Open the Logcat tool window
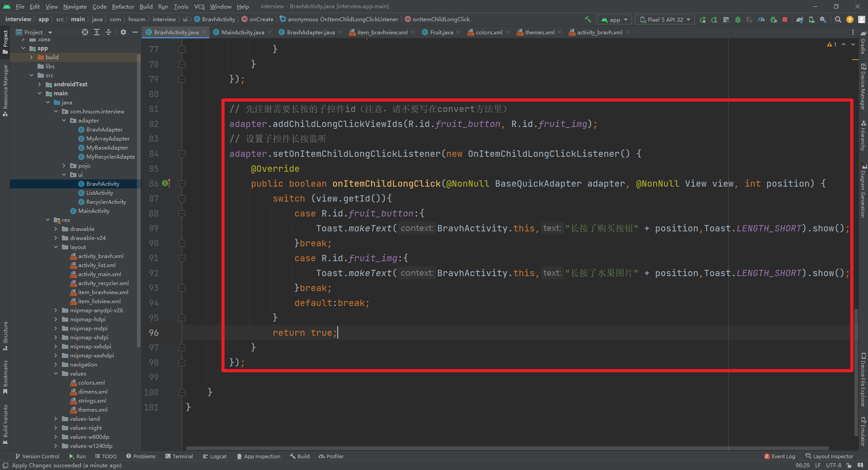Screen dimensions: 868x470 click(215, 456)
